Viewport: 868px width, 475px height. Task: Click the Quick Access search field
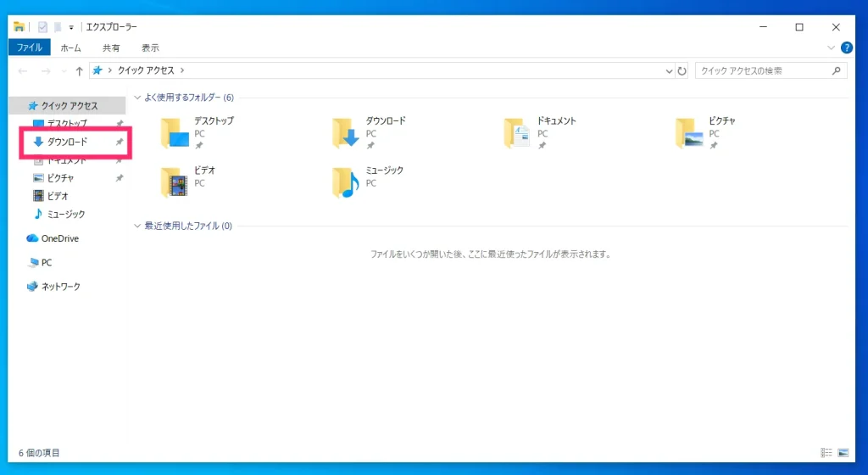763,71
